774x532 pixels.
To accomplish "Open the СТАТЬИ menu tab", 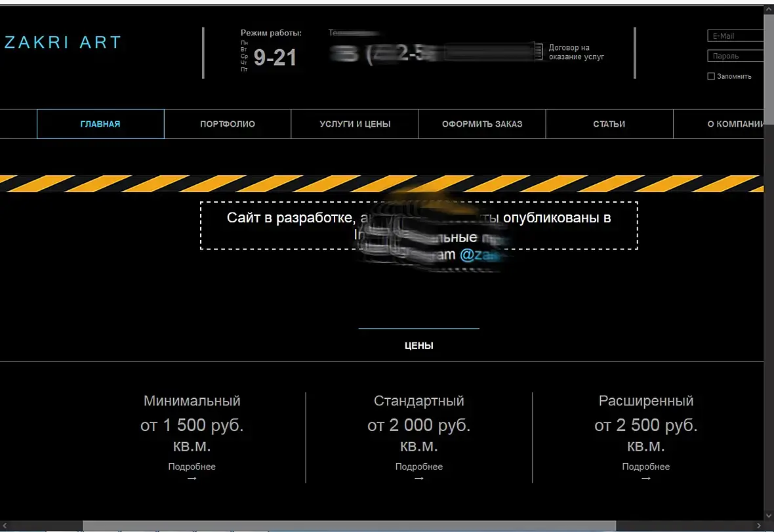I will click(609, 124).
